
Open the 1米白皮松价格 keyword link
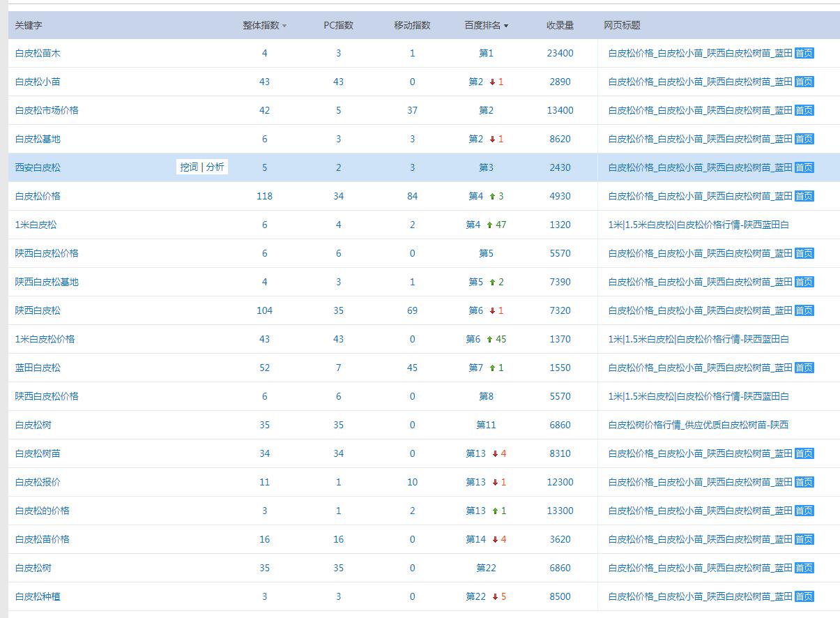coord(45,339)
